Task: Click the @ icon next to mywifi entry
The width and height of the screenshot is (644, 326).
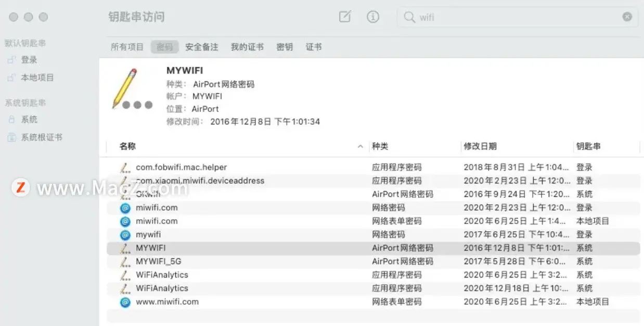Action: pyautogui.click(x=125, y=235)
